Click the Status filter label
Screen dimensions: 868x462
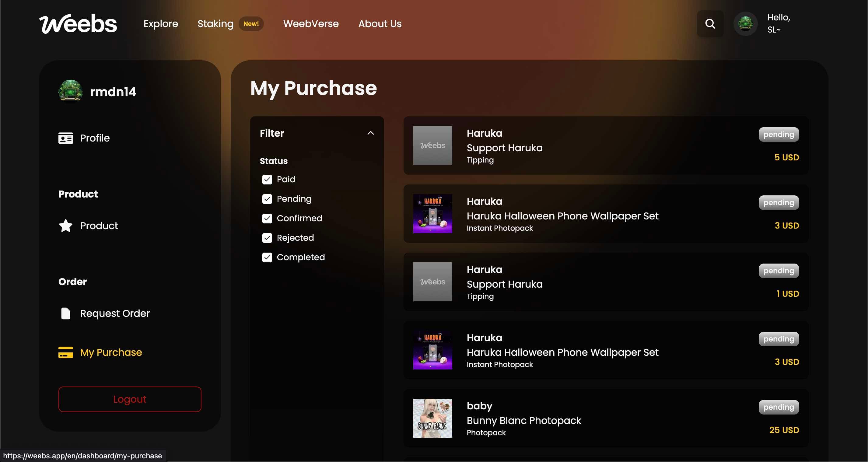274,161
